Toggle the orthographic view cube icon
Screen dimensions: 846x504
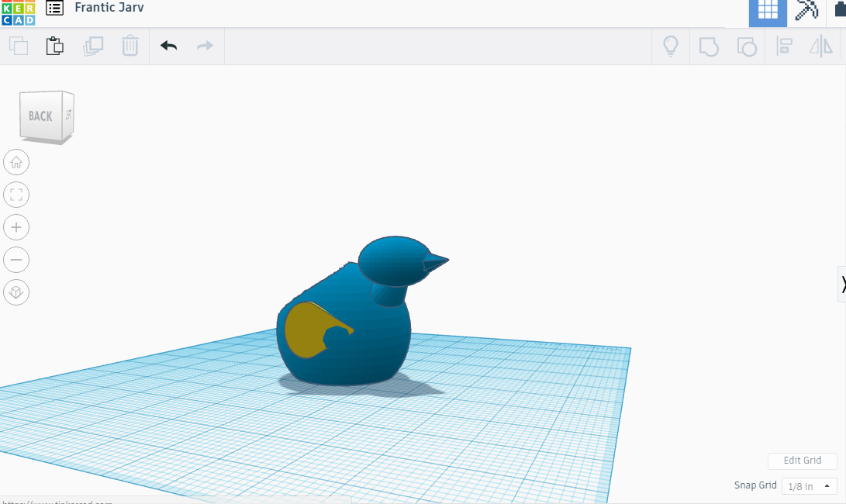tap(16, 292)
